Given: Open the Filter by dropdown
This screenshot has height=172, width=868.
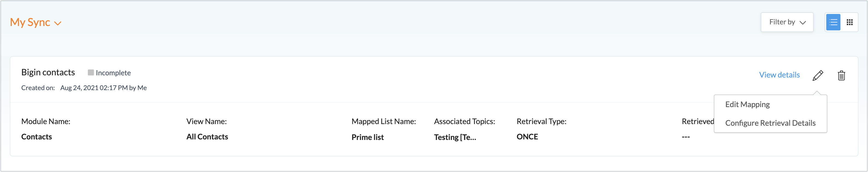Looking at the screenshot, I should [787, 22].
